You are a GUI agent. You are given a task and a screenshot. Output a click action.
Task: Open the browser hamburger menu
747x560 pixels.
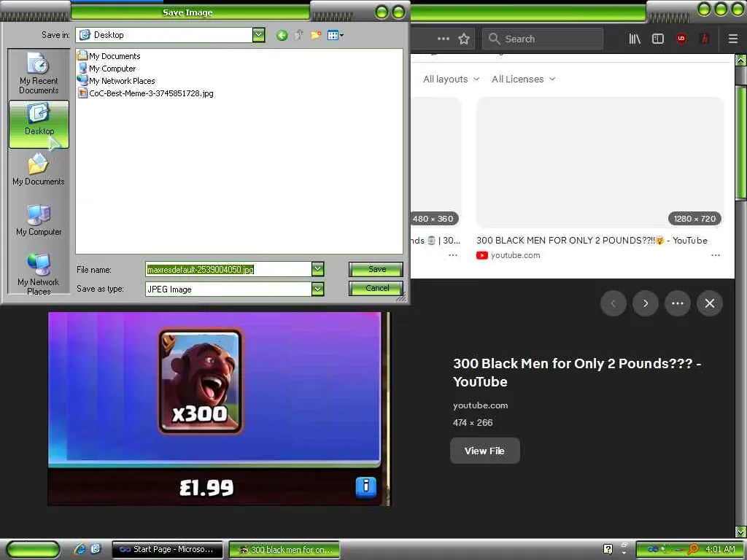(x=733, y=39)
